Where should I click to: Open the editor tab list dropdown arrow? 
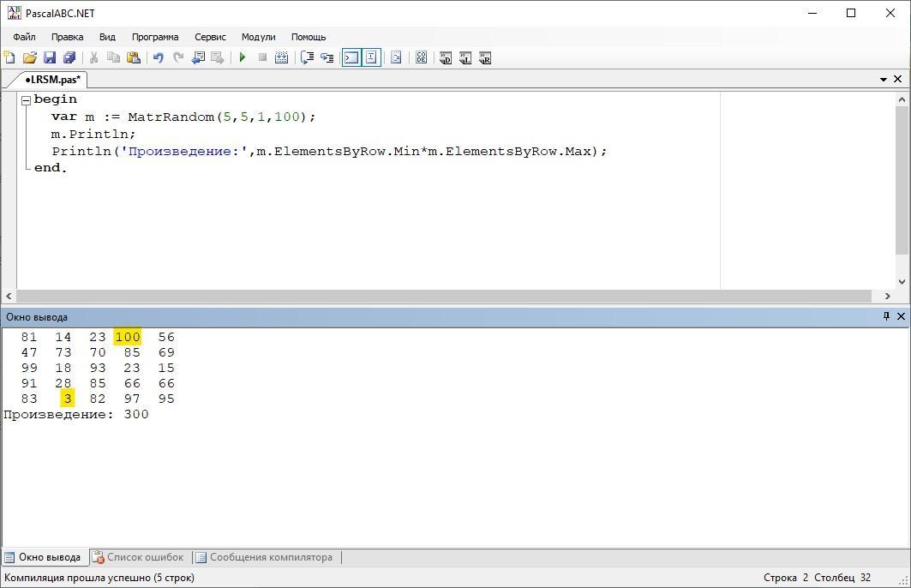pyautogui.click(x=883, y=79)
